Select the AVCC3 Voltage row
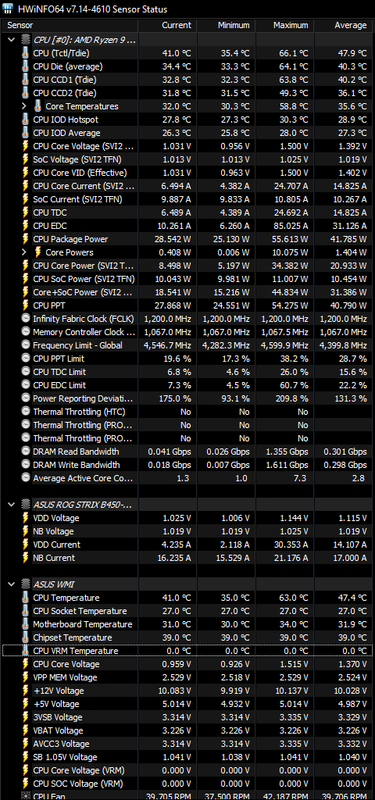Image resolution: width=375 pixels, height=800 pixels. pos(187,743)
